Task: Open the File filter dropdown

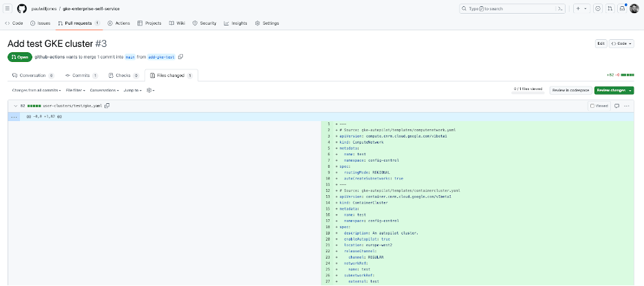Action: pos(76,90)
